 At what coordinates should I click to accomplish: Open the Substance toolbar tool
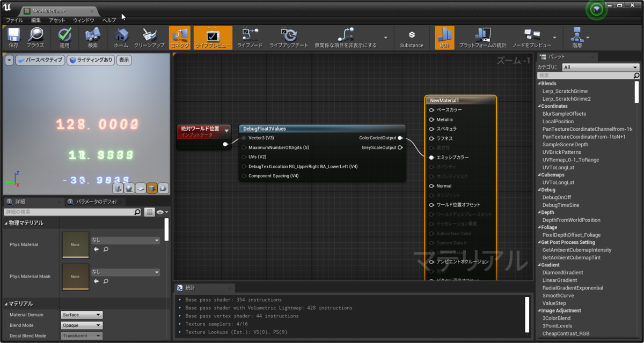(412, 38)
